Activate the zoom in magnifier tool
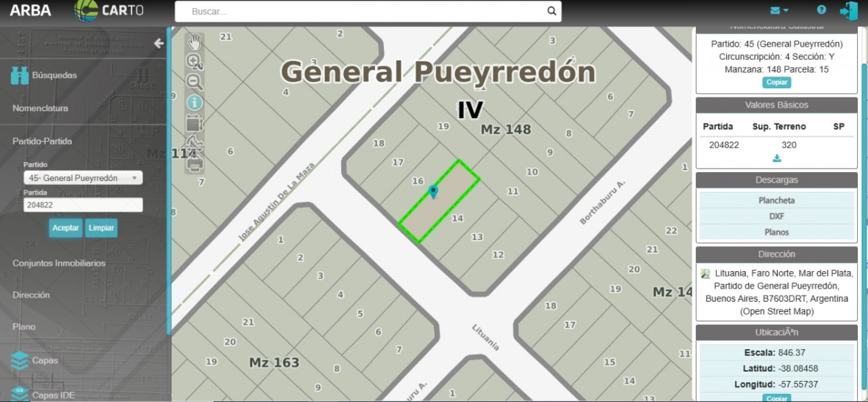This screenshot has width=868, height=402. coord(194,62)
